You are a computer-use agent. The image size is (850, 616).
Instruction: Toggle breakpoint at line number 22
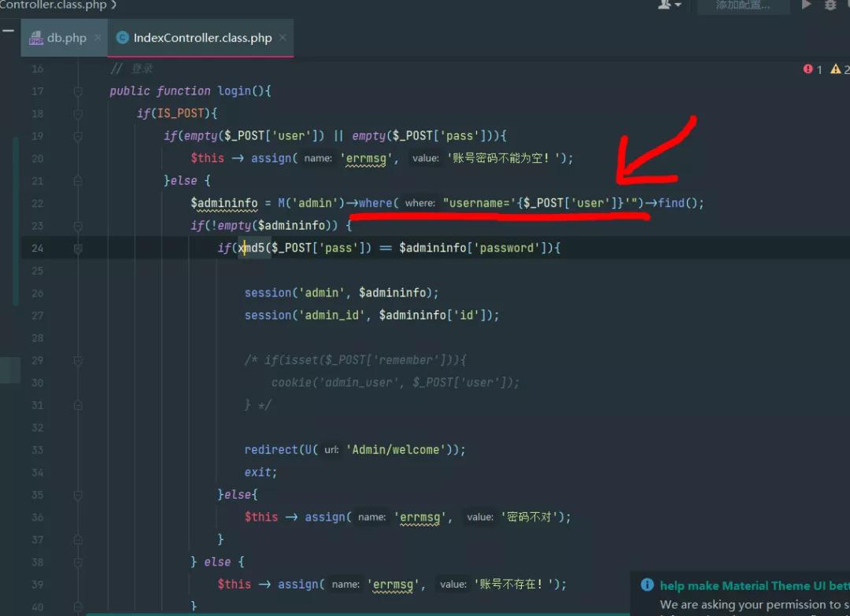[38, 203]
